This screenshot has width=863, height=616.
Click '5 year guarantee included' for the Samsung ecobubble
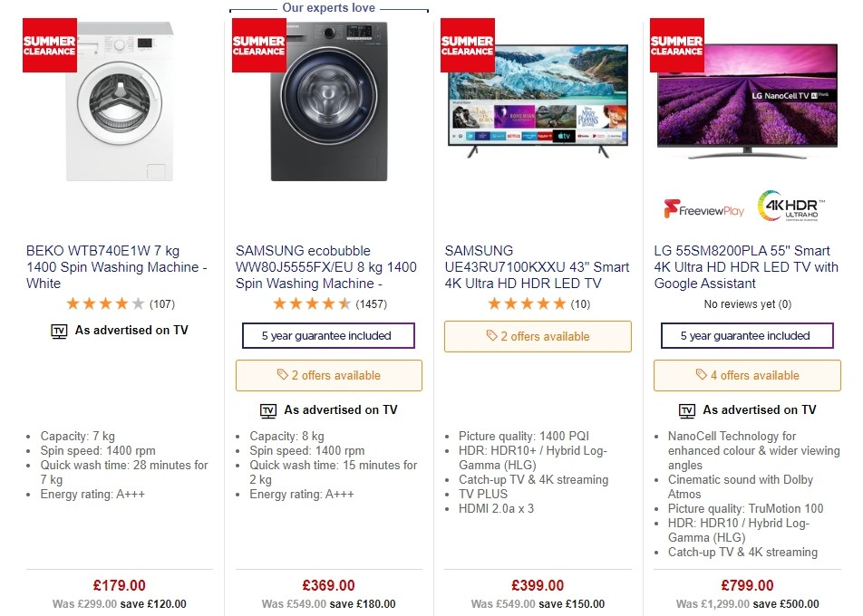click(x=328, y=335)
